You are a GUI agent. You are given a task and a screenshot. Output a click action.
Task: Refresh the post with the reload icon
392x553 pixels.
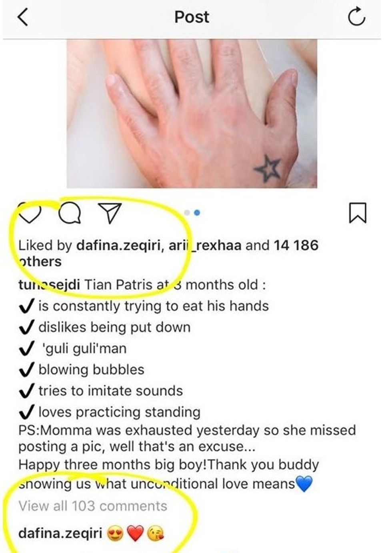click(356, 17)
